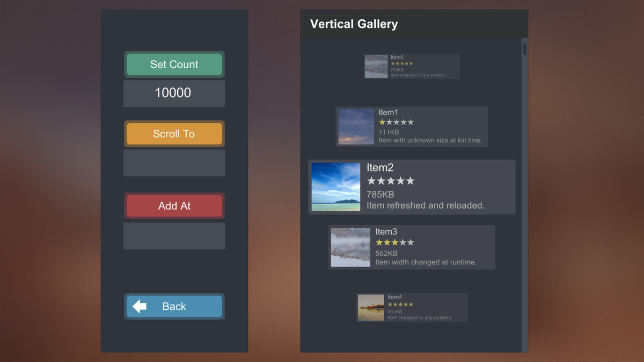This screenshot has width=644, height=362.
Task: Click the count field showing 10000
Action: 174,93
